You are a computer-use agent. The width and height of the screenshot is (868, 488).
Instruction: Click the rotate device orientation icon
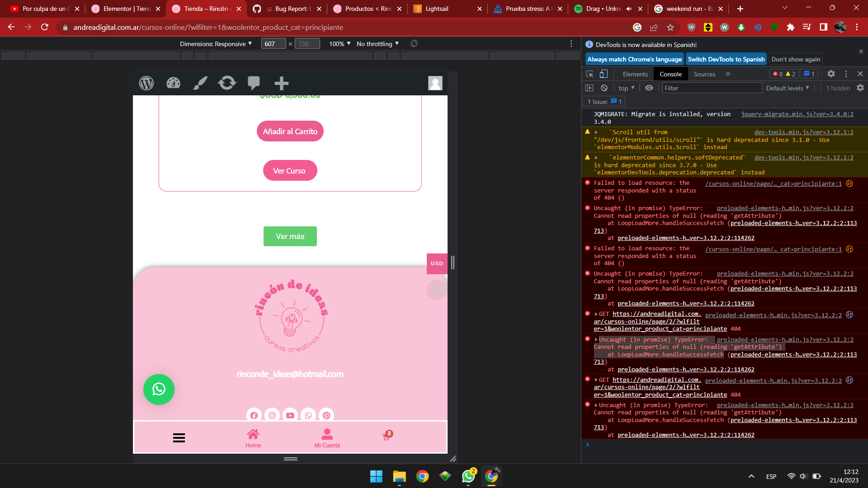[414, 44]
